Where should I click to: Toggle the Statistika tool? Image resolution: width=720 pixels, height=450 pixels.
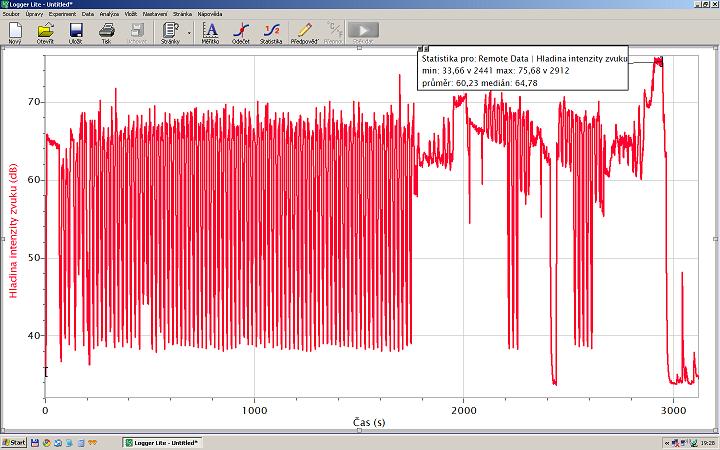tap(271, 32)
